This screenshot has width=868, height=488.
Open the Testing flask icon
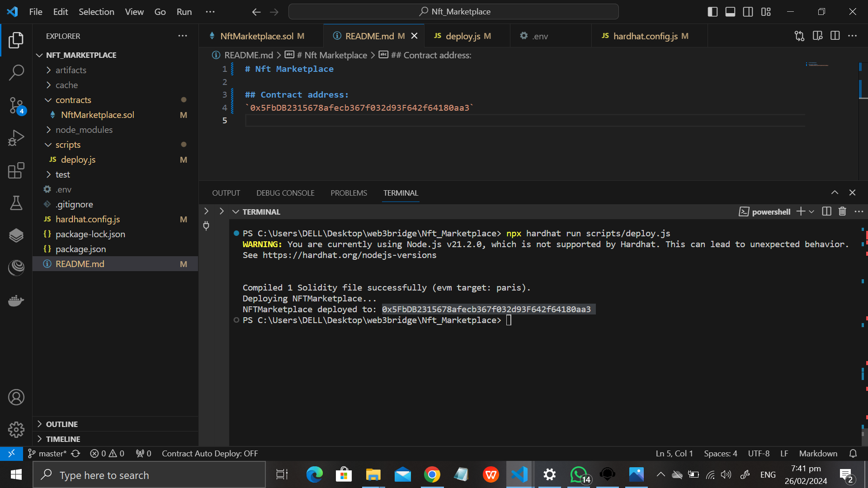pos(16,203)
